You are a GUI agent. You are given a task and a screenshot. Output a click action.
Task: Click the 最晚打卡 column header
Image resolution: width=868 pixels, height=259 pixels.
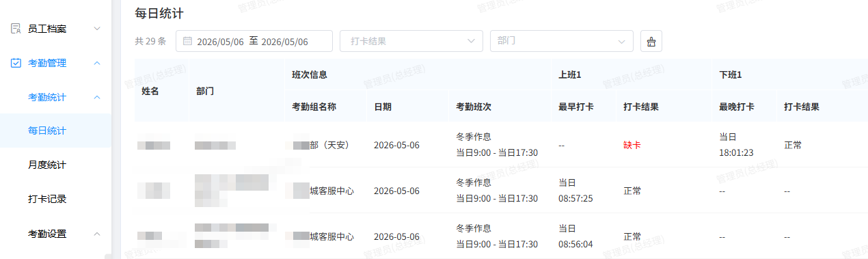(737, 107)
